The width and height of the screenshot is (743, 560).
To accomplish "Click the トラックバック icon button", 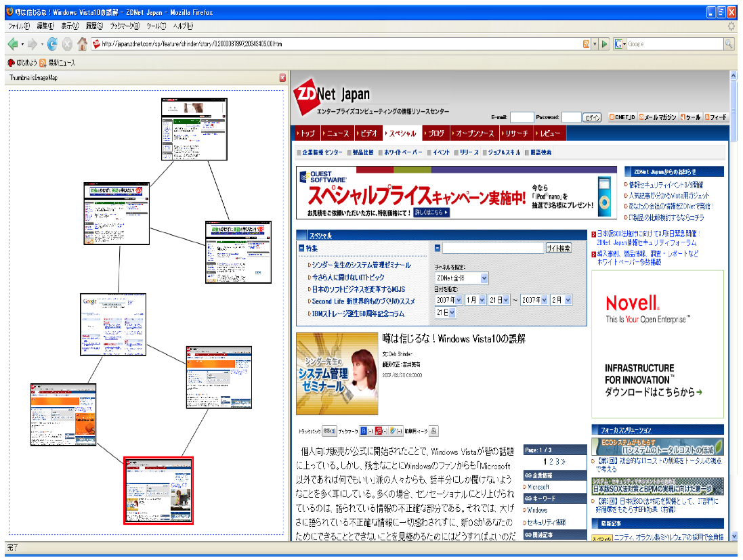I will (329, 431).
